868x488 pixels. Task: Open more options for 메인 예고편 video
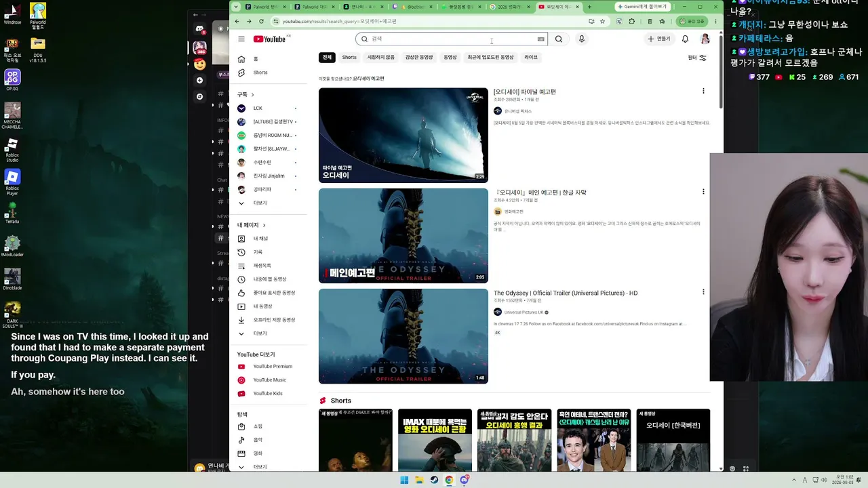[703, 192]
